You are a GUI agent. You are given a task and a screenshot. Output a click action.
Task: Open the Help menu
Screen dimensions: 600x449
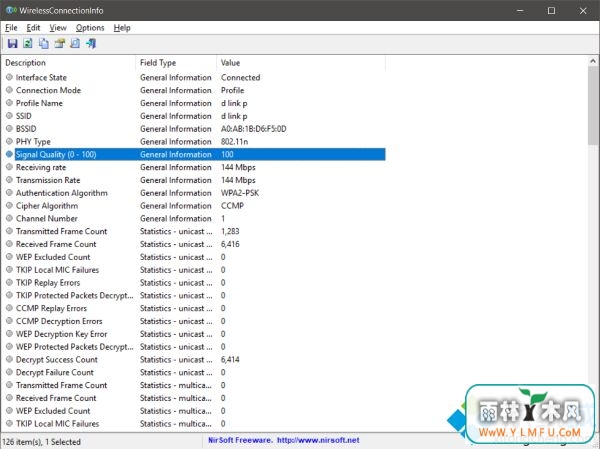click(122, 28)
